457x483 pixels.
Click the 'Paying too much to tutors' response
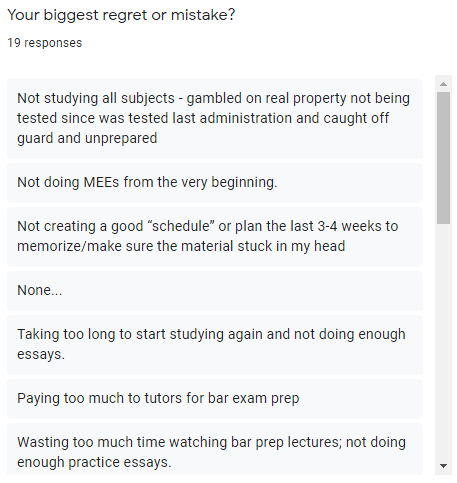tap(215, 399)
